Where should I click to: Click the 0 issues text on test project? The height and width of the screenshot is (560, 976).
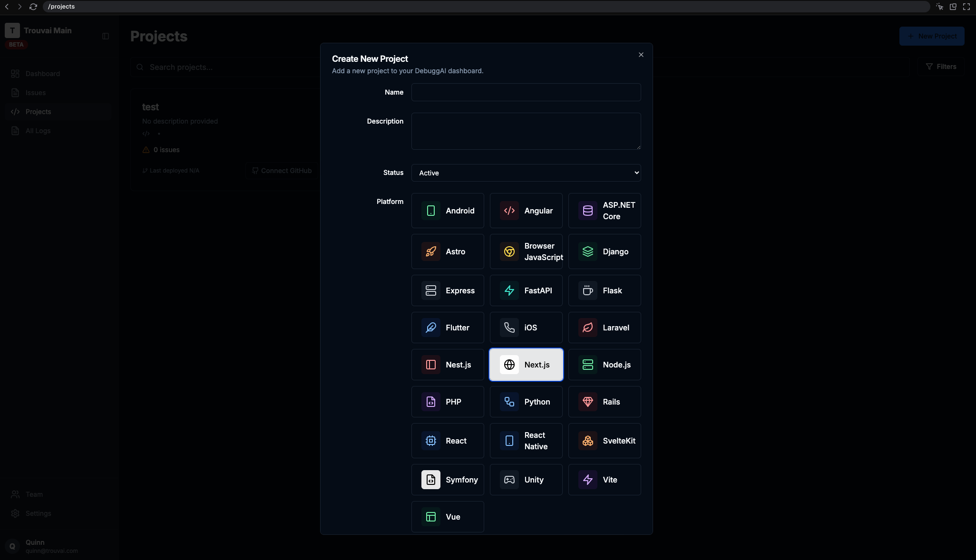[166, 150]
